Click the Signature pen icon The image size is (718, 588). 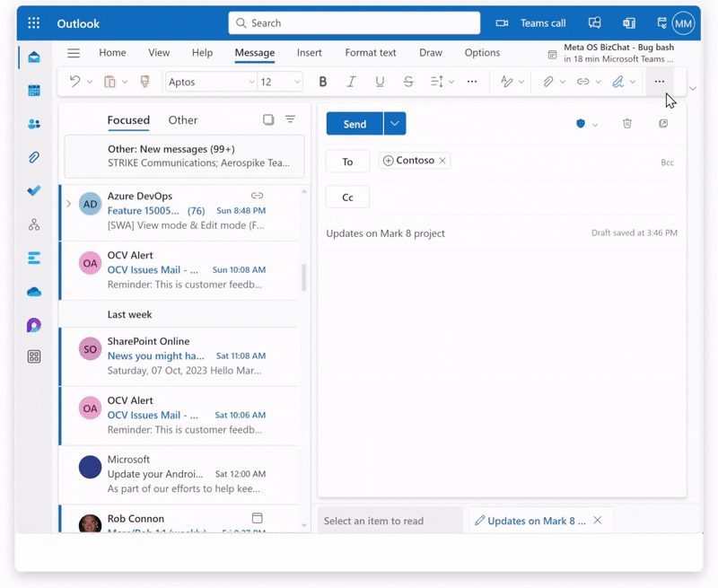(618, 82)
